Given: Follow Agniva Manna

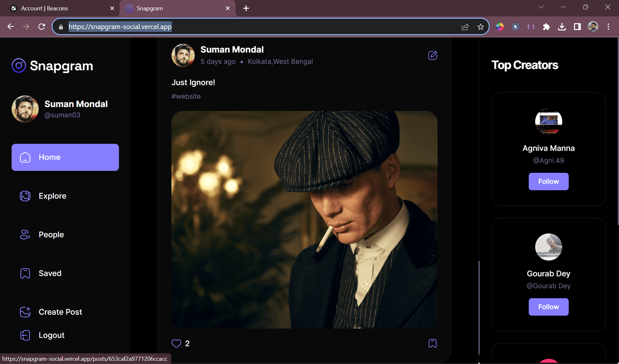Looking at the screenshot, I should (x=548, y=182).
